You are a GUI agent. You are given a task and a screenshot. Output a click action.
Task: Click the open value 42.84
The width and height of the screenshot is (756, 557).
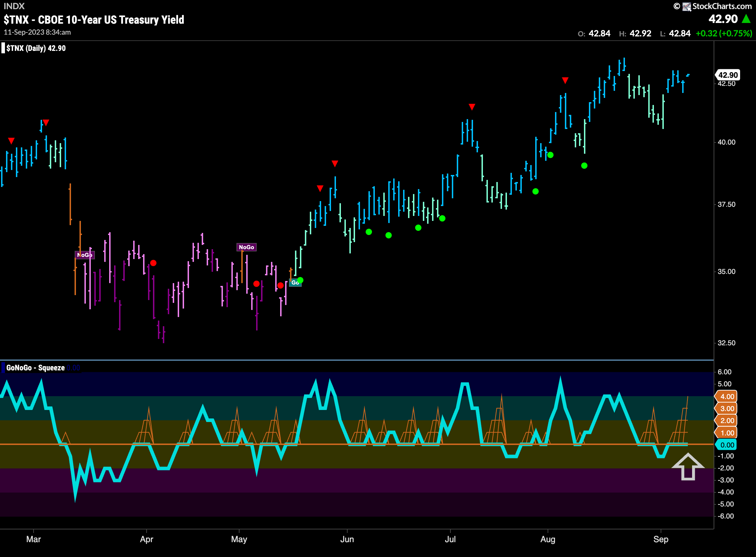(x=600, y=34)
